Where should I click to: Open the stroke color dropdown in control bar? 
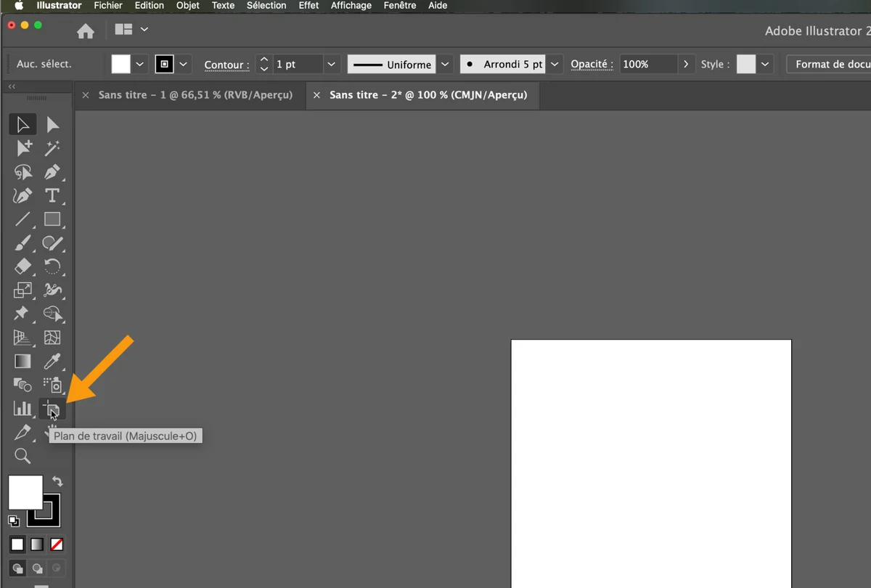click(x=183, y=64)
